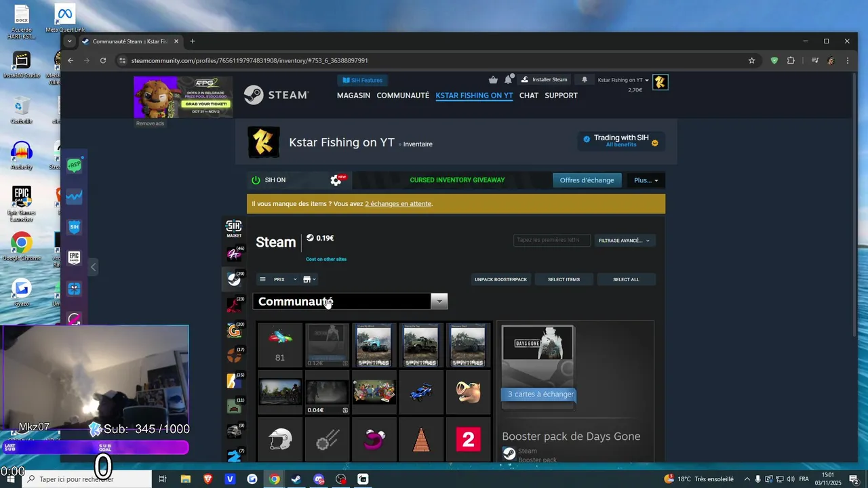Open the KSTAR FISHING ON YT menu
868x488 pixels.
coord(474,96)
